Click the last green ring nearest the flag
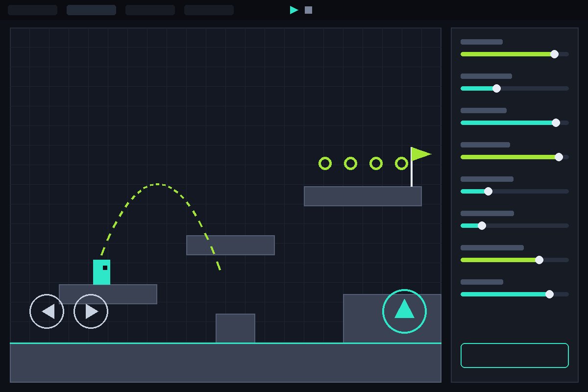This screenshot has width=588, height=392. pos(401,163)
